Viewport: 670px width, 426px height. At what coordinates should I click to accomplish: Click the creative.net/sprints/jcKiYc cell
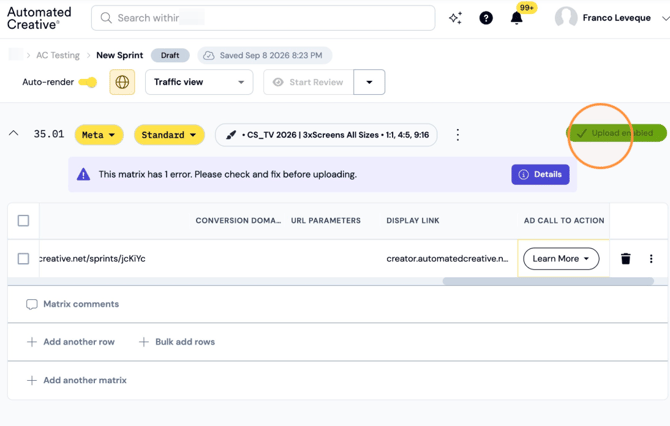click(x=92, y=259)
